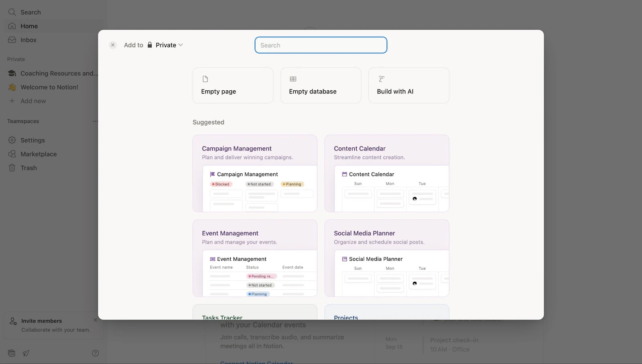
Task: Open the Help question mark icon
Action: 95,353
